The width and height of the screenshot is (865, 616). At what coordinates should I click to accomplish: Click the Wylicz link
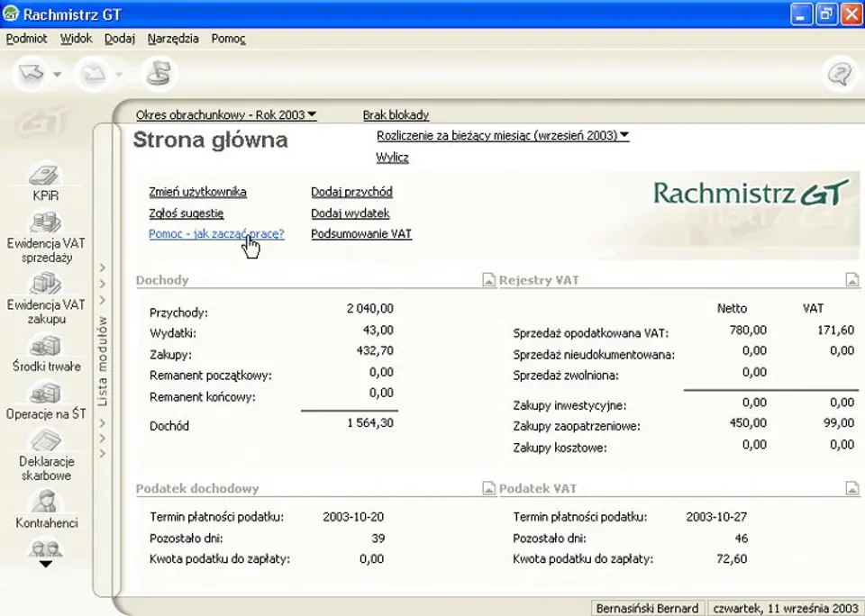pos(392,158)
